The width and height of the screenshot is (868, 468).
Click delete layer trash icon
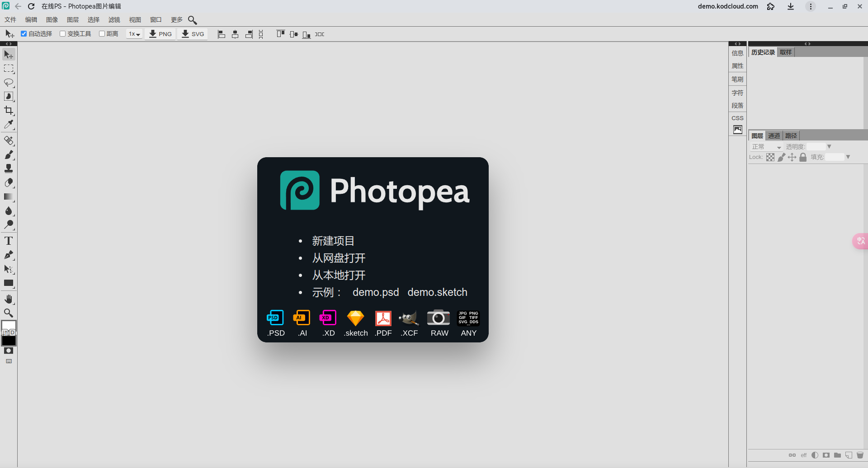[860, 455]
